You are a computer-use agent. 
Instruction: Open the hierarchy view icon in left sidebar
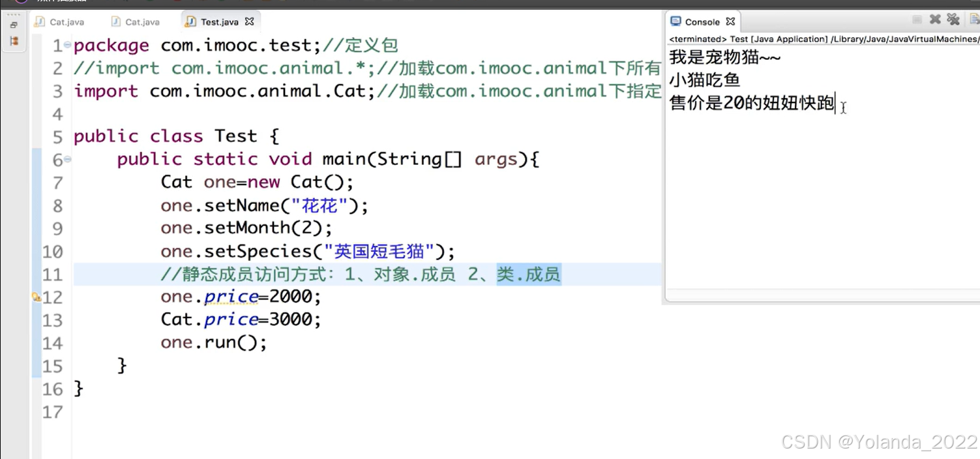[x=14, y=41]
